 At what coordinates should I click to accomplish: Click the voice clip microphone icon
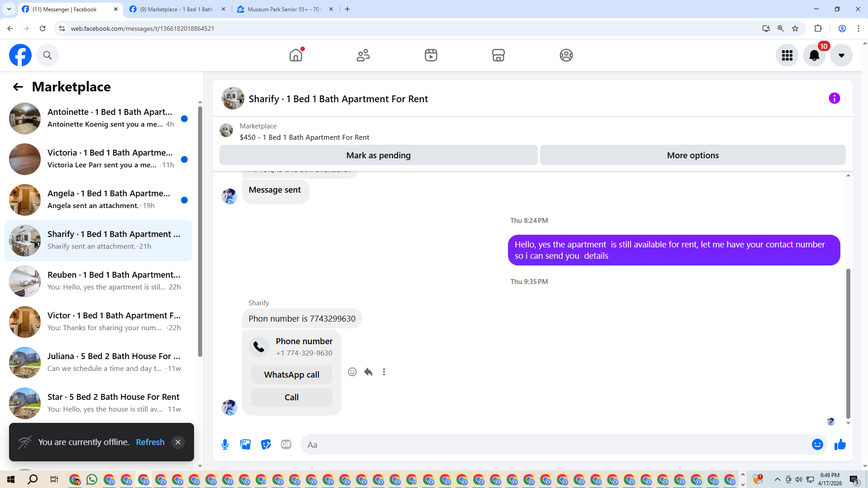225,445
